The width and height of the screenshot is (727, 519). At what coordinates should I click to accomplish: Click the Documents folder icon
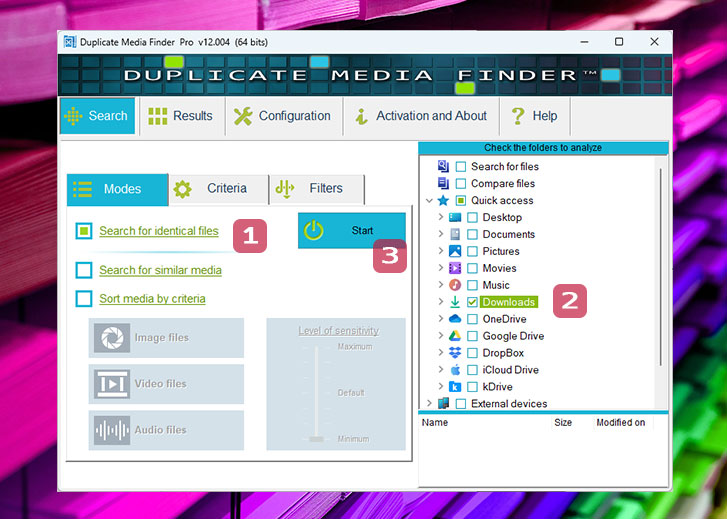pos(455,234)
